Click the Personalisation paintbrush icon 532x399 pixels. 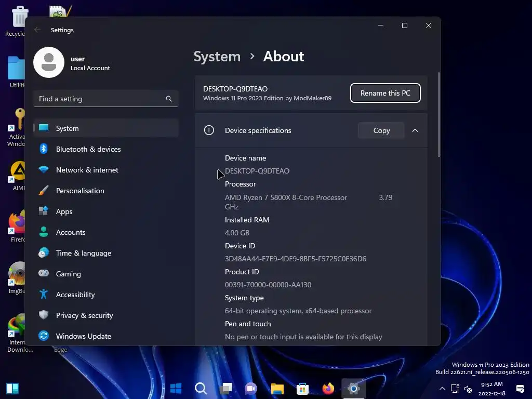click(44, 190)
